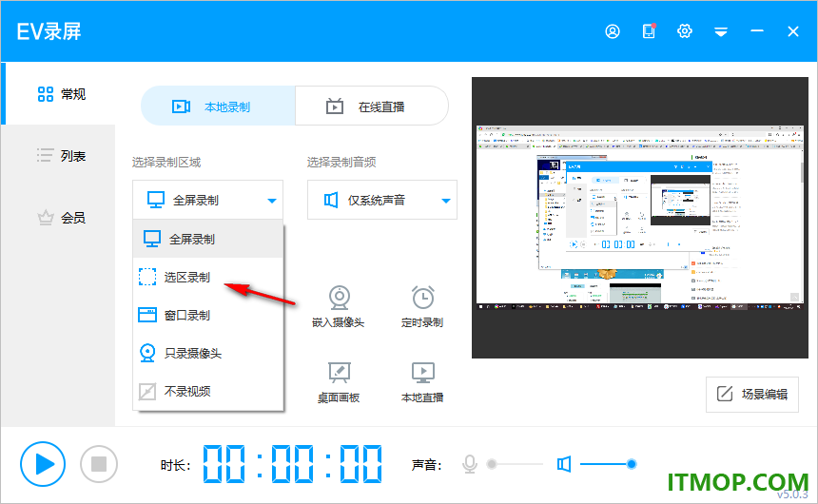Click the 定时录制 clock icon
Image resolution: width=818 pixels, height=504 pixels.
pyautogui.click(x=422, y=298)
